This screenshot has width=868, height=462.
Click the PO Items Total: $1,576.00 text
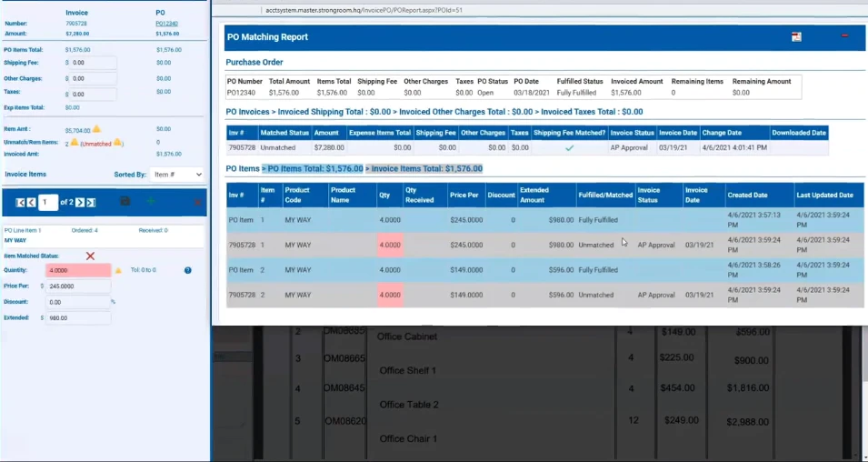click(315, 168)
